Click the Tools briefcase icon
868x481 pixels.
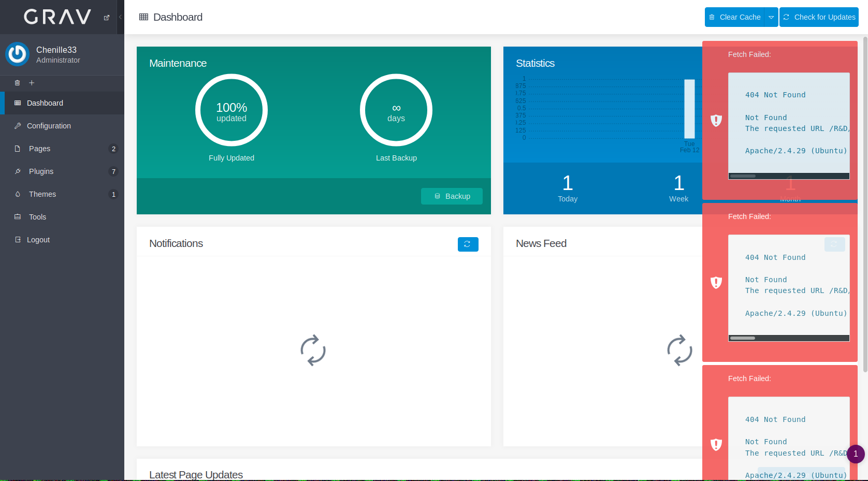tap(18, 217)
